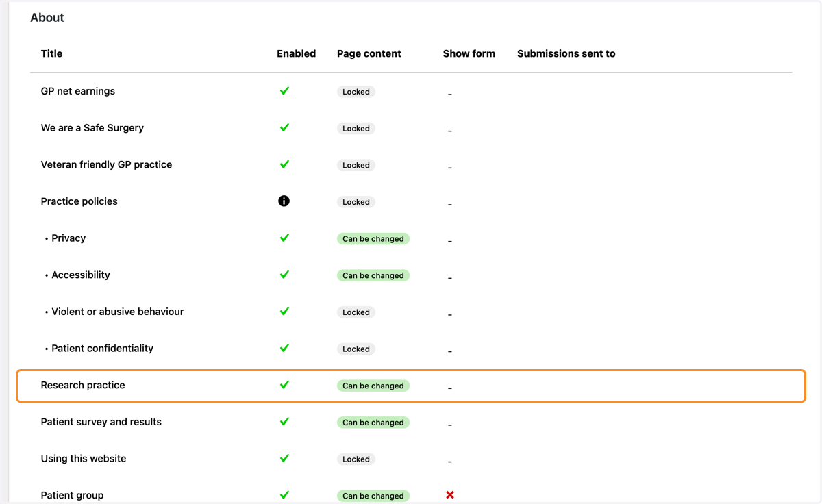Click Can be changed badge for Patient survey
The height and width of the screenshot is (504, 822).
pyautogui.click(x=373, y=423)
